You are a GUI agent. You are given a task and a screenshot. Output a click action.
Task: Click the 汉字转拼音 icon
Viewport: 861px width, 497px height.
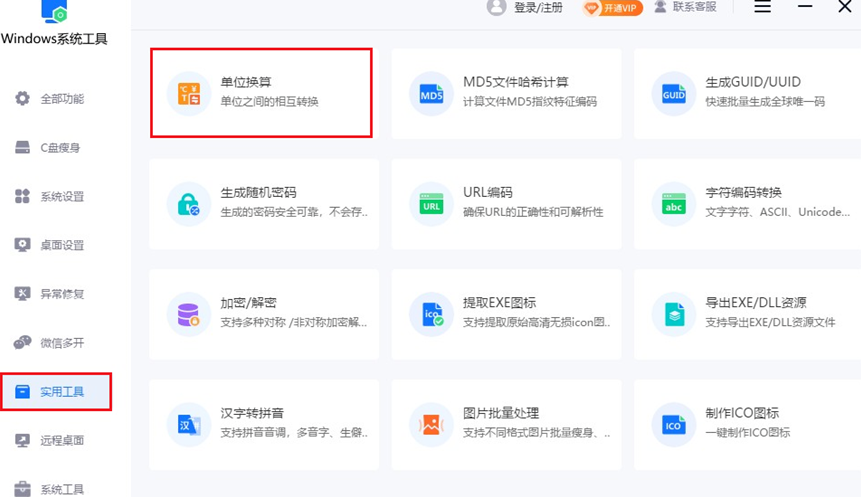188,425
